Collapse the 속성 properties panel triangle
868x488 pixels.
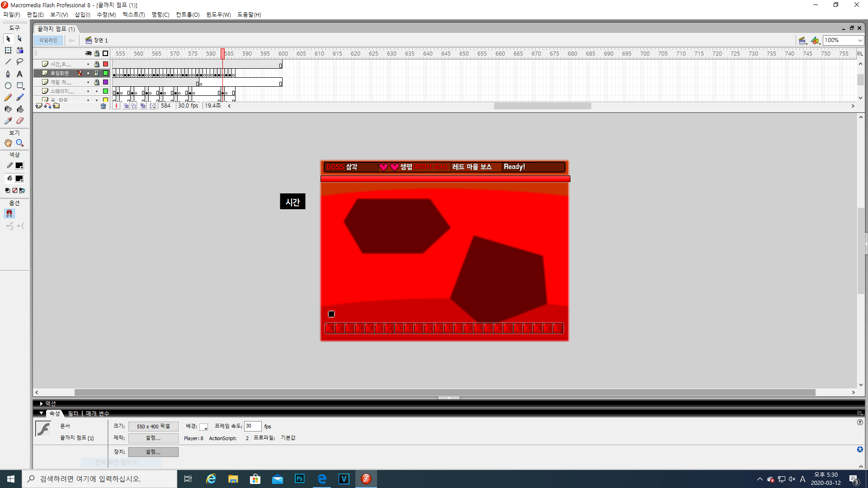[x=41, y=413]
